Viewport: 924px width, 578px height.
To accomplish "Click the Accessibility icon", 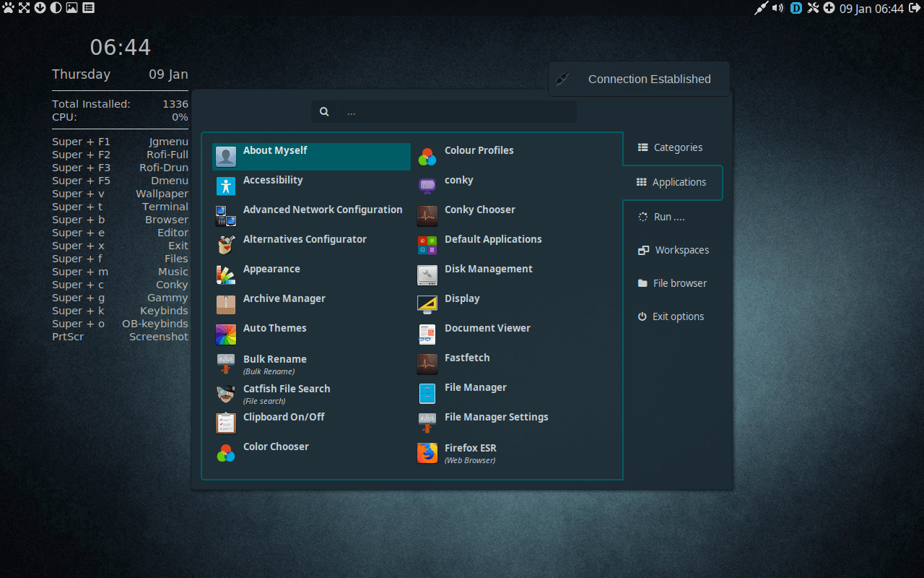I will pyautogui.click(x=226, y=186).
